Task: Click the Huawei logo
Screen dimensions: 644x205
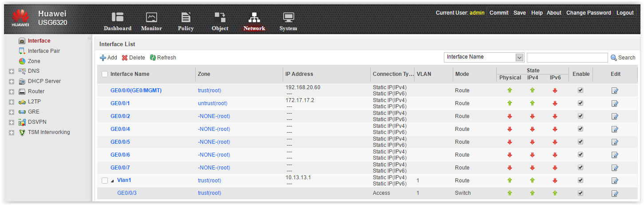Action: pos(20,18)
